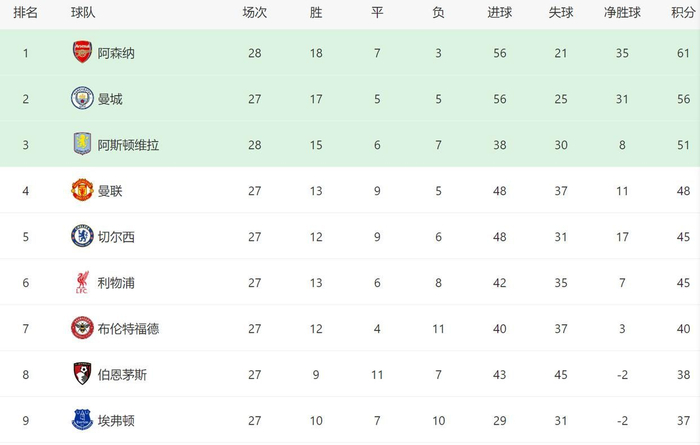Click the Bournemouth club crest
Image resolution: width=700 pixels, height=445 pixels.
pos(82,374)
